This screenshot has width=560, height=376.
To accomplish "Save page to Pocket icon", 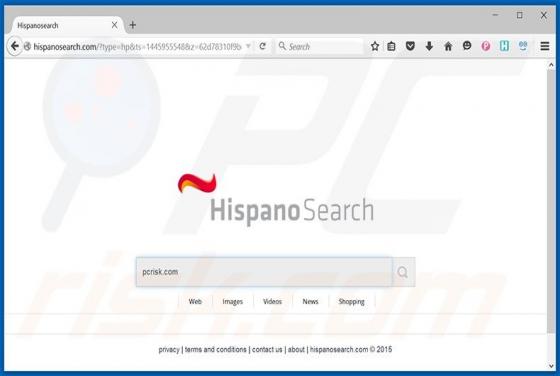I will pyautogui.click(x=410, y=46).
